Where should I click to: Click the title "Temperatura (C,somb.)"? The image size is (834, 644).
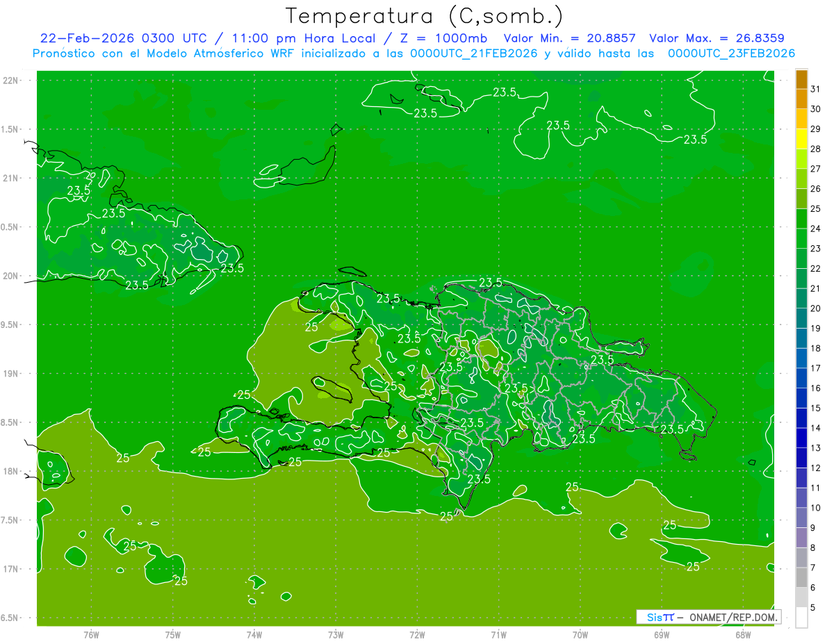(425, 16)
